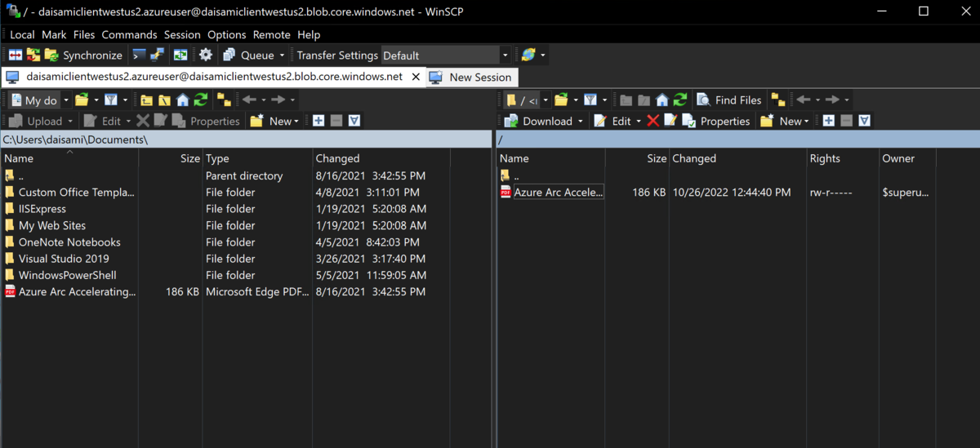This screenshot has width=980, height=448.
Task: Expand the Download dropdown arrow
Action: coord(581,121)
